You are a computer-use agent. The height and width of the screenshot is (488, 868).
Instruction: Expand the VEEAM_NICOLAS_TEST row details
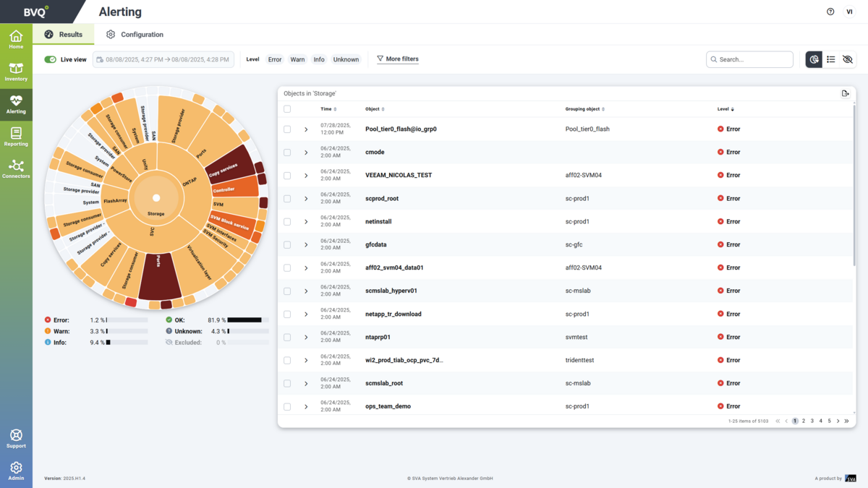(306, 176)
